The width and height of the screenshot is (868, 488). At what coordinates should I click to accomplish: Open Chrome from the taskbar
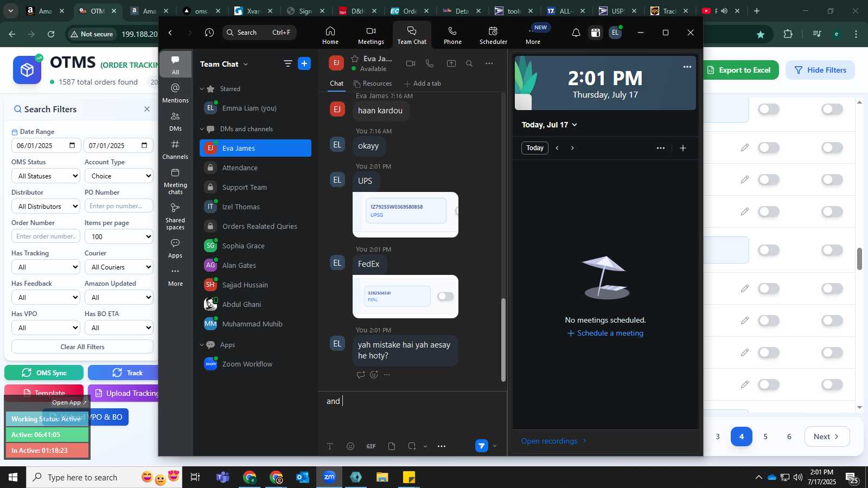click(x=250, y=477)
